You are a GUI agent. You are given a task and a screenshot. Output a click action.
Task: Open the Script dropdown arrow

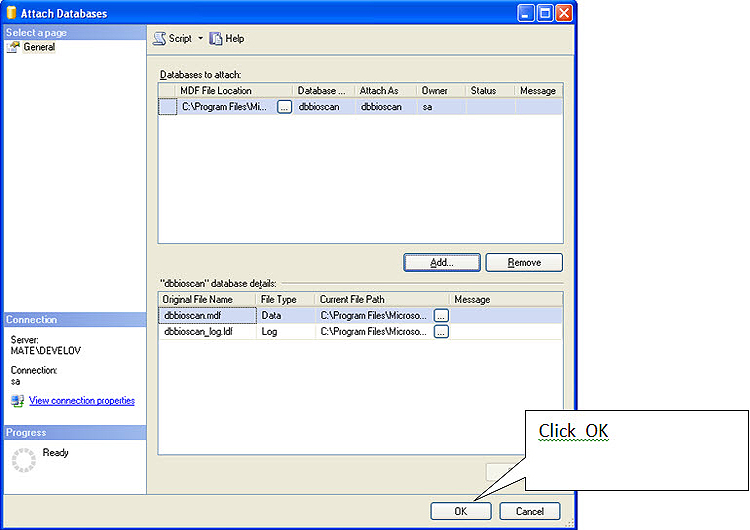(200, 38)
